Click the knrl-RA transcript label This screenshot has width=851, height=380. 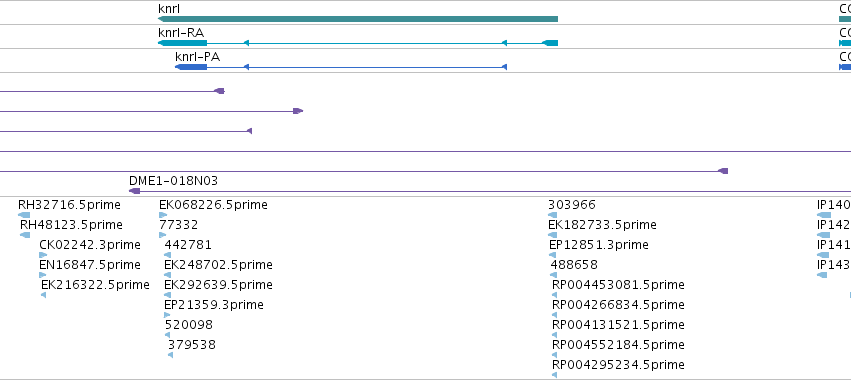tap(181, 33)
